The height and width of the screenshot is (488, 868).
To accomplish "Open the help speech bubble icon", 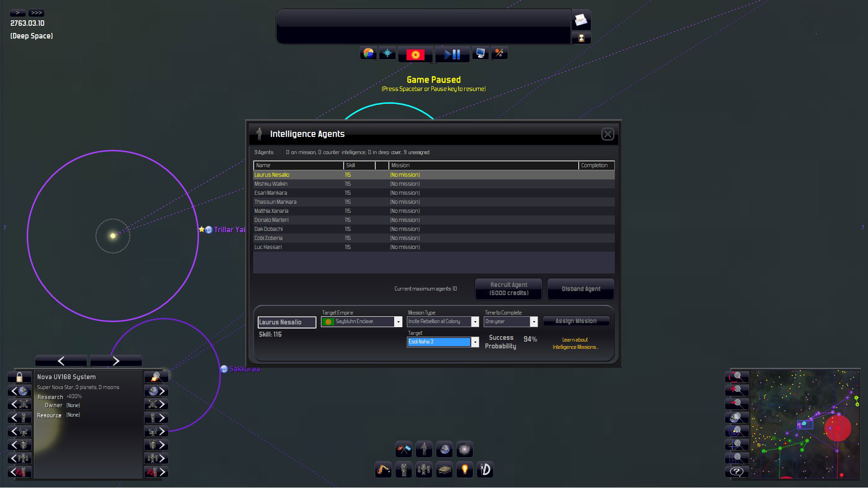I will pyautogui.click(x=736, y=472).
